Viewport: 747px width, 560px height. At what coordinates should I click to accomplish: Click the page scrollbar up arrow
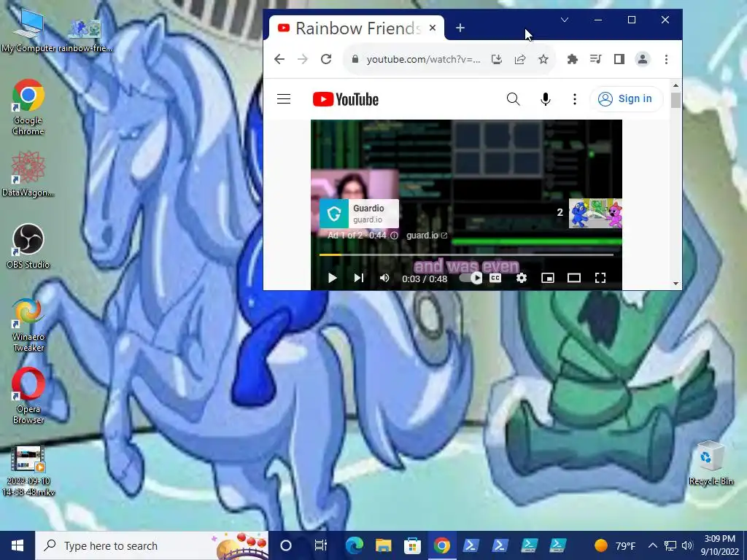[676, 85]
